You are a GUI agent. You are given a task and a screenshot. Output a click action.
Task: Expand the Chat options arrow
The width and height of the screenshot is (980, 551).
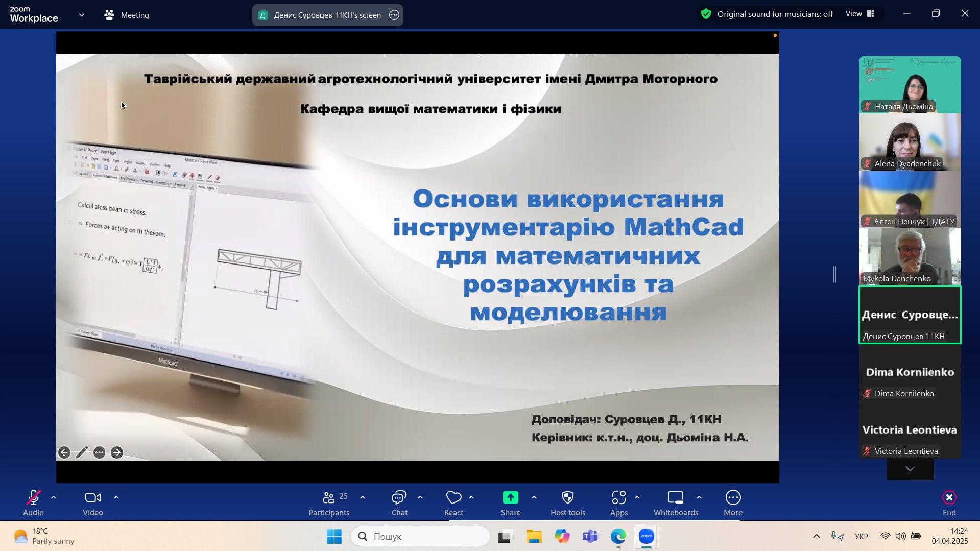click(420, 497)
